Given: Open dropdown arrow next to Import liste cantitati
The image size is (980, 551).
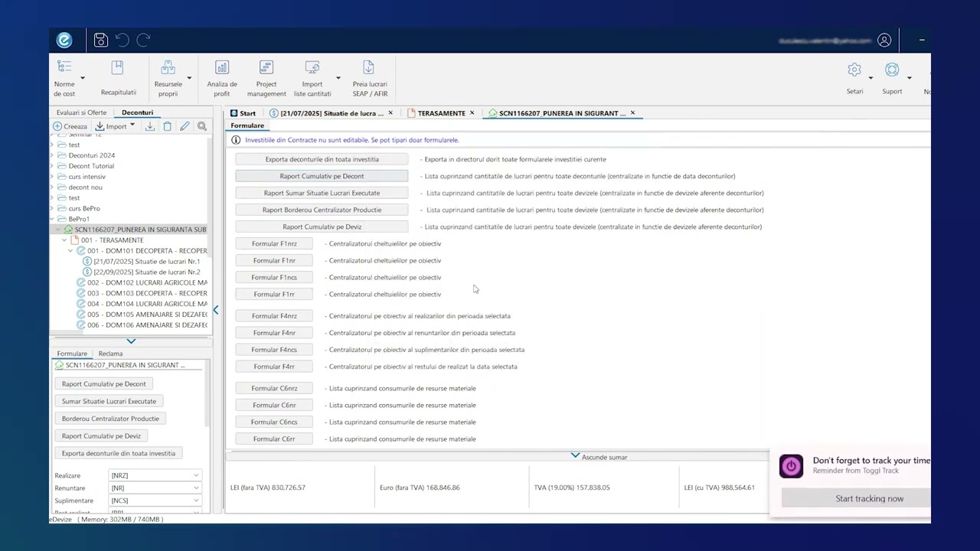Looking at the screenshot, I should 338,78.
